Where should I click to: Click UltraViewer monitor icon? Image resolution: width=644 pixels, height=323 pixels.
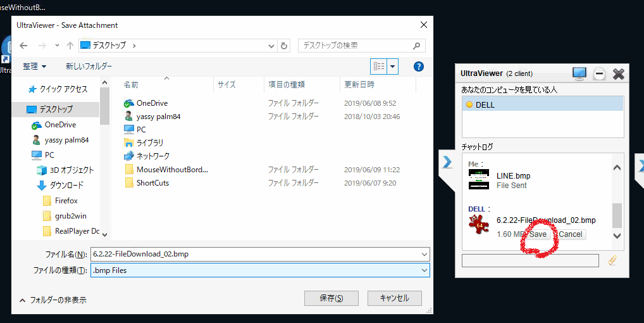pyautogui.click(x=579, y=74)
